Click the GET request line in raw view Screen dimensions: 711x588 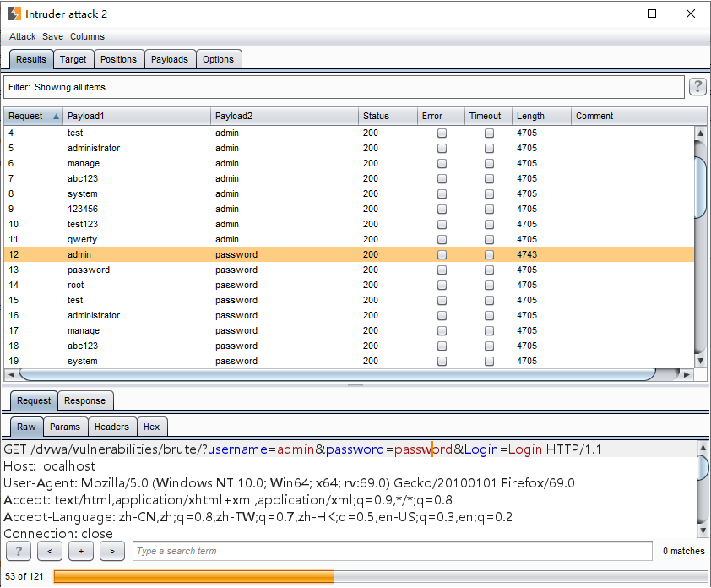(x=302, y=449)
